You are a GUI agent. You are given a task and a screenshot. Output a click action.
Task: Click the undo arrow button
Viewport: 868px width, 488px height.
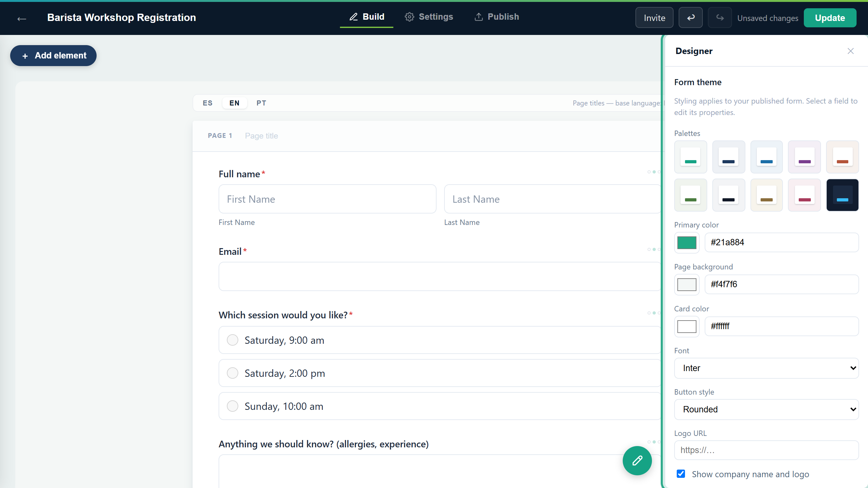(x=690, y=17)
